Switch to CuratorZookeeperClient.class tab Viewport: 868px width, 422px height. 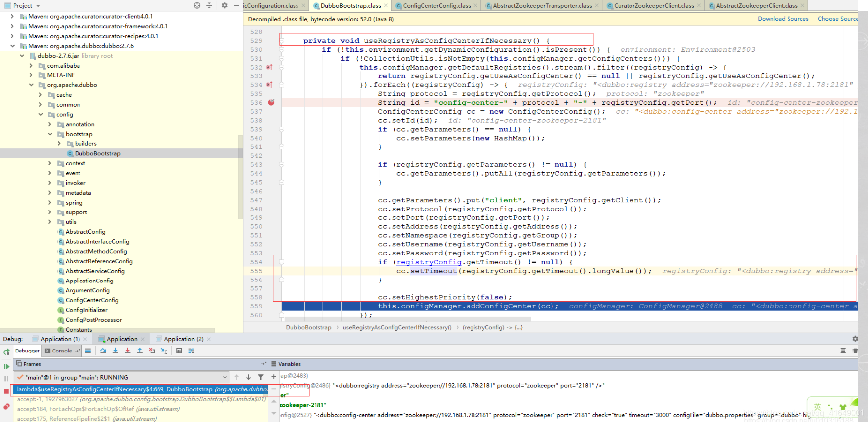[x=653, y=5]
